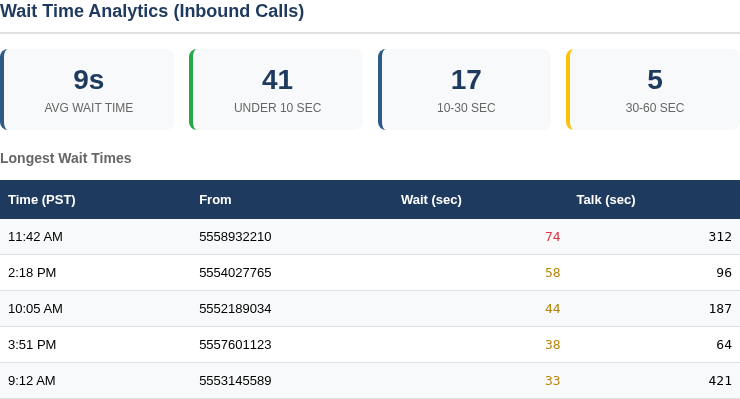This screenshot has width=740, height=399.
Task: Select the caller number 5554027765
Action: 235,273
